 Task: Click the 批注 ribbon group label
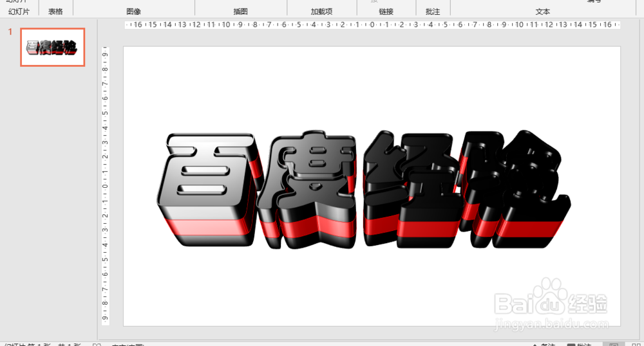(x=433, y=12)
